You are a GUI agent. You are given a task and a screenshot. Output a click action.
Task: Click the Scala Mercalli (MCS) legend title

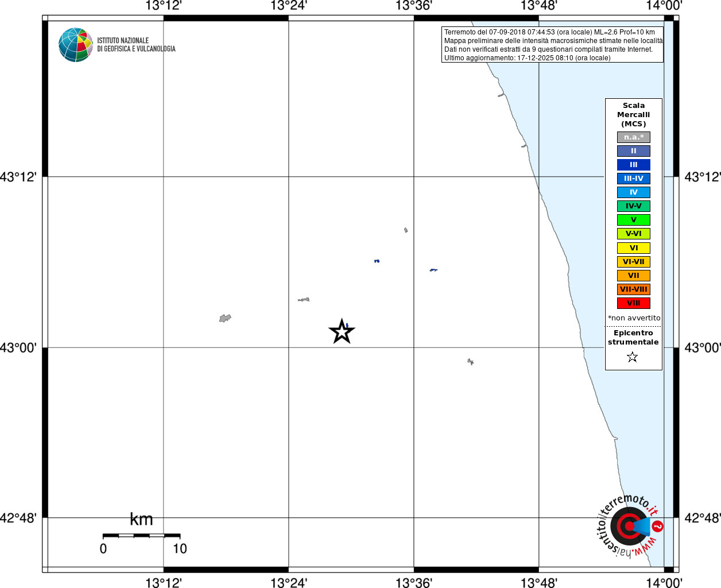634,115
